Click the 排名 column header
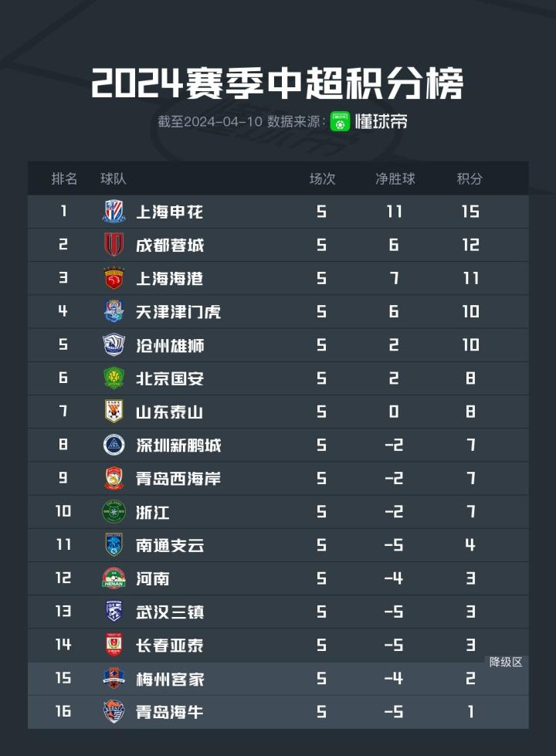The height and width of the screenshot is (756, 556). tap(64, 179)
